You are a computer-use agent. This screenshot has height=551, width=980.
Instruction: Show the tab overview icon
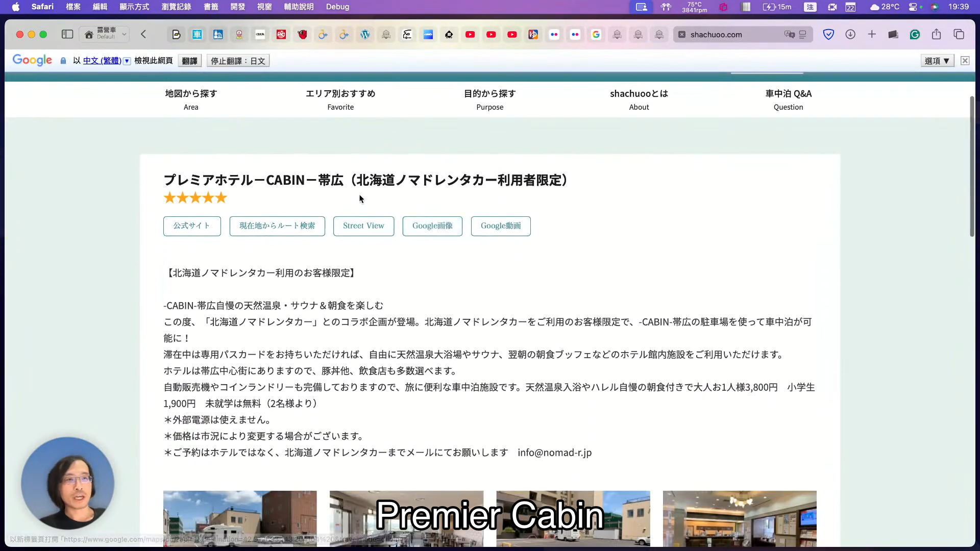pyautogui.click(x=959, y=34)
